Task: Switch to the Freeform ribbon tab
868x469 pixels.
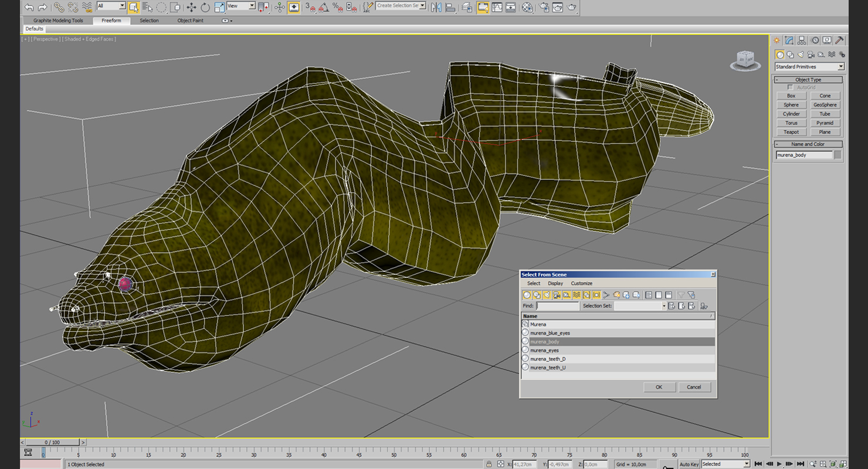Action: click(111, 21)
